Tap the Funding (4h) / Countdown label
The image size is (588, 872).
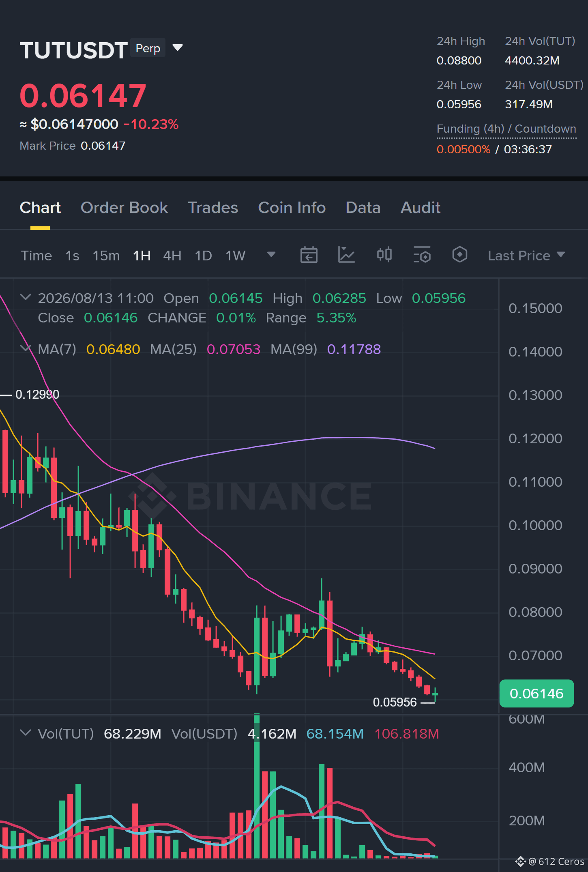click(x=506, y=129)
